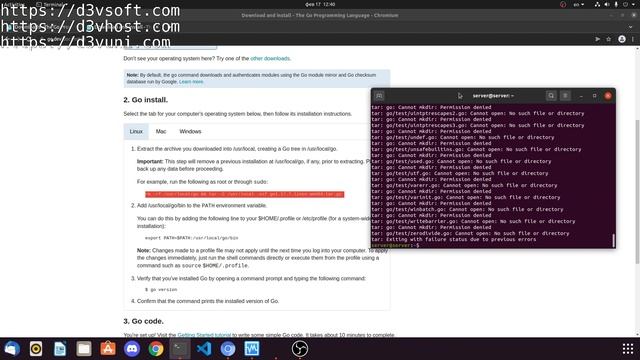Click the '3. Go code.' heading
The image size is (640, 360).
click(x=143, y=321)
